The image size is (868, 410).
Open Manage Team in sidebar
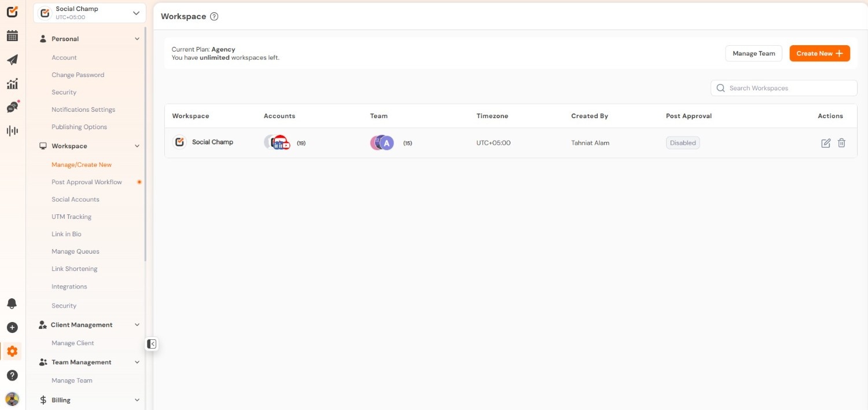point(72,380)
